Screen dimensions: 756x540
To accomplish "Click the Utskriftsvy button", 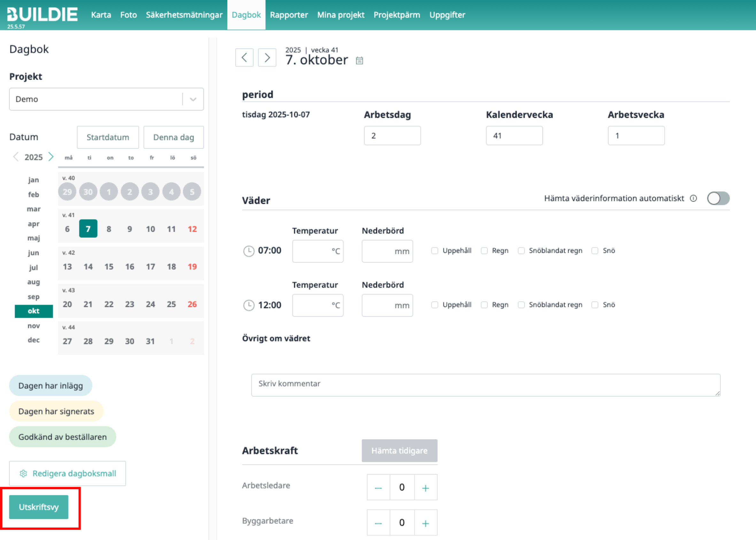I will tap(39, 507).
